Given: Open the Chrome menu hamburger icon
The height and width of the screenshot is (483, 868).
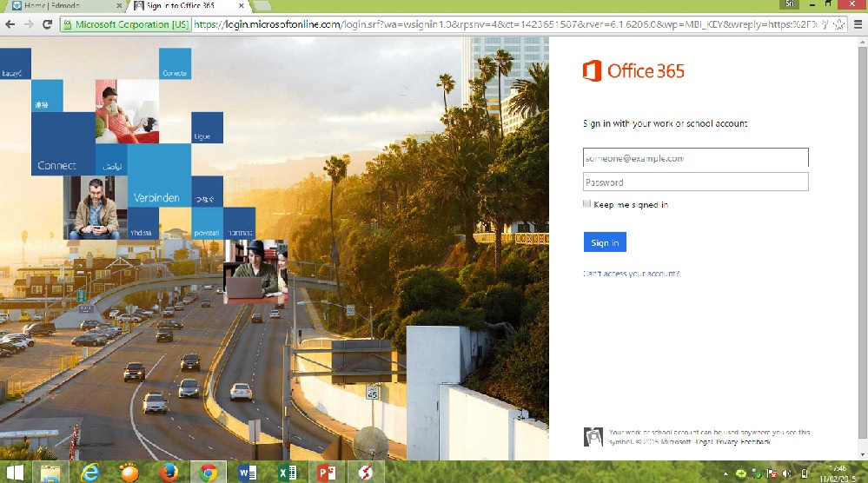Looking at the screenshot, I should click(858, 24).
